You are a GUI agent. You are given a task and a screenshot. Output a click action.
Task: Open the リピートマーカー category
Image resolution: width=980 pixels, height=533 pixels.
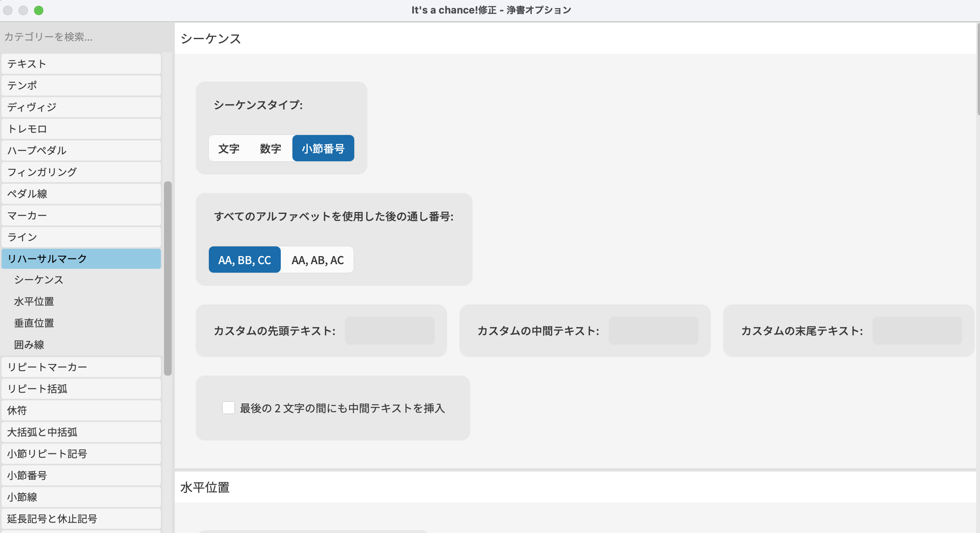[x=81, y=367]
